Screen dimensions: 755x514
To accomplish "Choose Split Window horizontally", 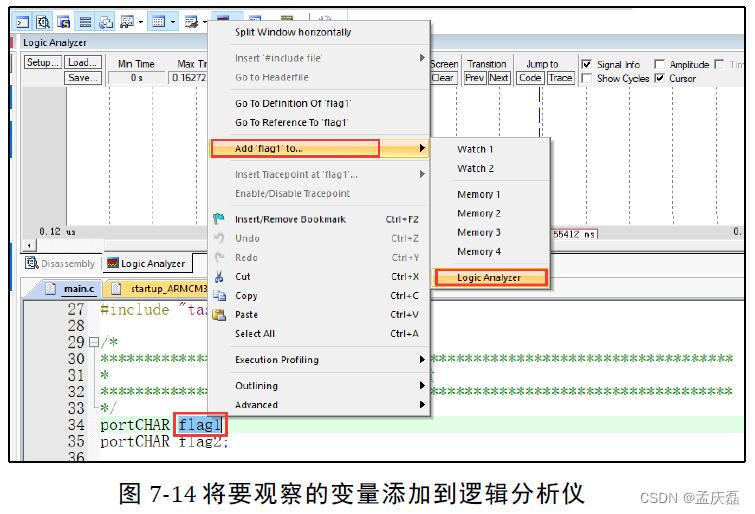I will [319, 32].
